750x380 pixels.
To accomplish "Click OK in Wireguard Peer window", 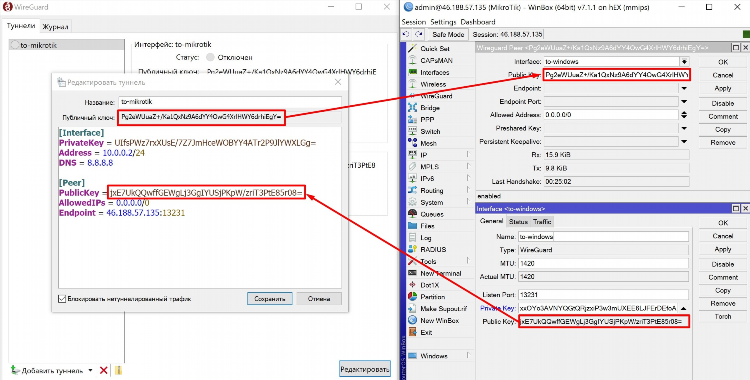I will click(723, 62).
